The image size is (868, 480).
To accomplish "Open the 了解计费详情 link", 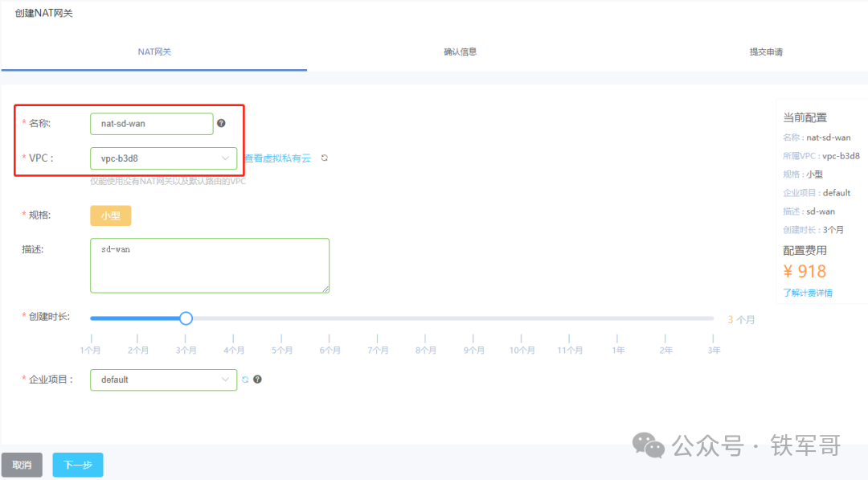I will point(808,293).
